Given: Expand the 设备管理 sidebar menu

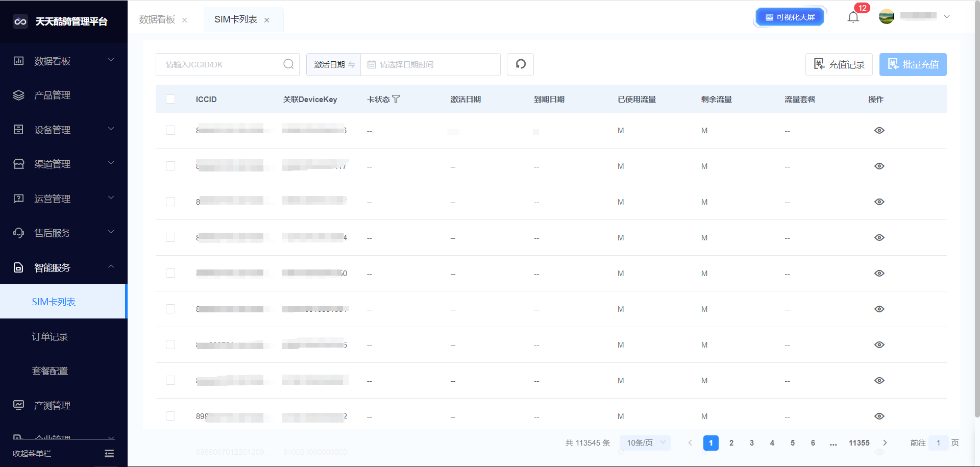Looking at the screenshot, I should (64, 130).
